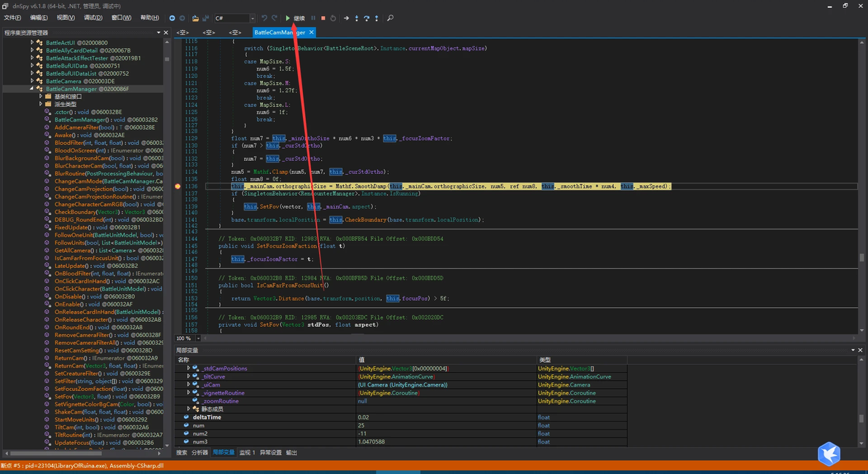This screenshot has width=868, height=474.
Task: Open the 100% zoom level dropdown
Action: click(x=197, y=339)
